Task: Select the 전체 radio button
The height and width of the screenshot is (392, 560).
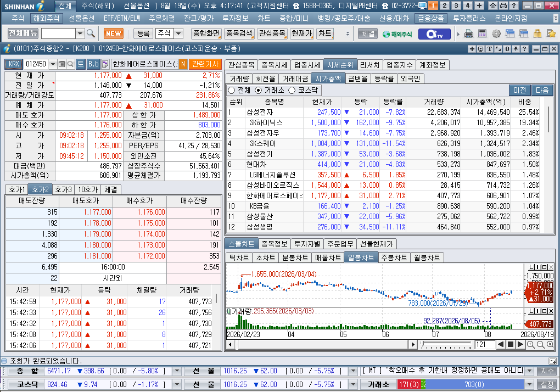Action: tap(232, 91)
